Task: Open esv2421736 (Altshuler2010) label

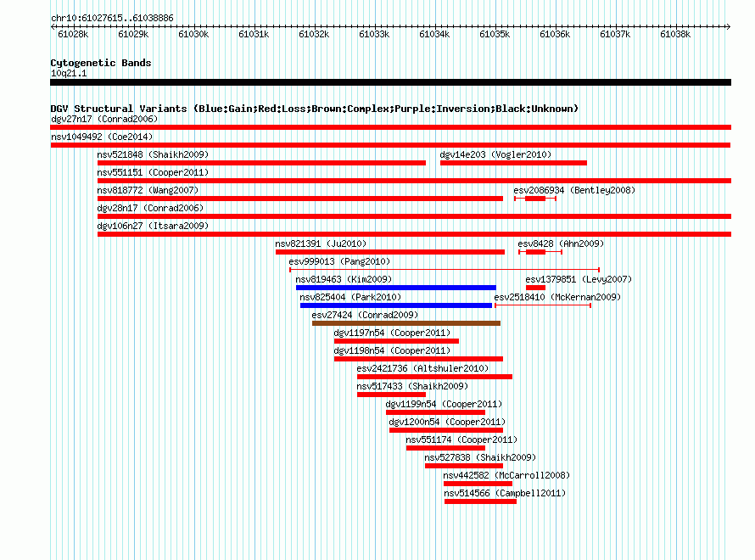Action: tap(422, 368)
